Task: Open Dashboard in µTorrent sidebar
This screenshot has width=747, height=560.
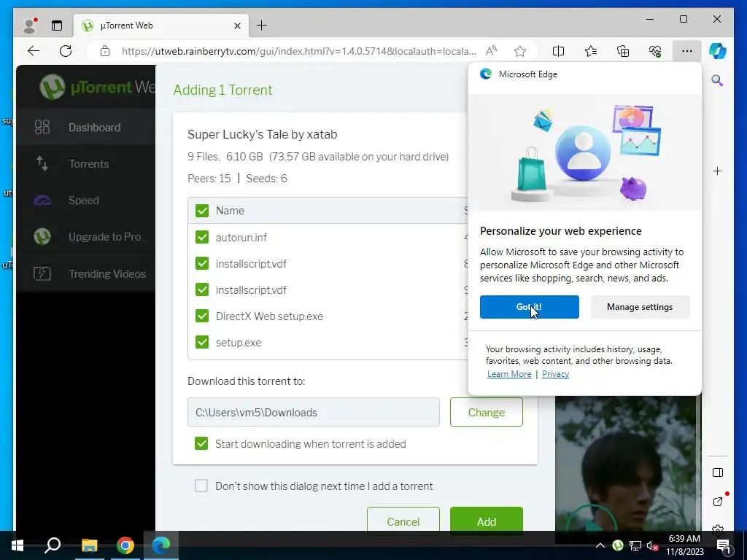Action: pos(86,127)
